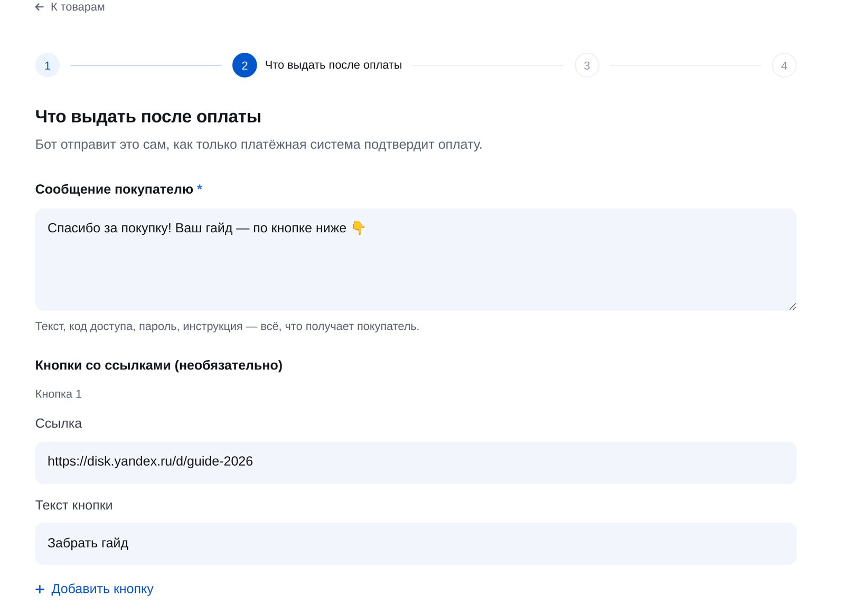The image size is (845, 616).
Task: Click the Ссылка field with the Yandex Disk URL
Action: pyautogui.click(x=416, y=462)
